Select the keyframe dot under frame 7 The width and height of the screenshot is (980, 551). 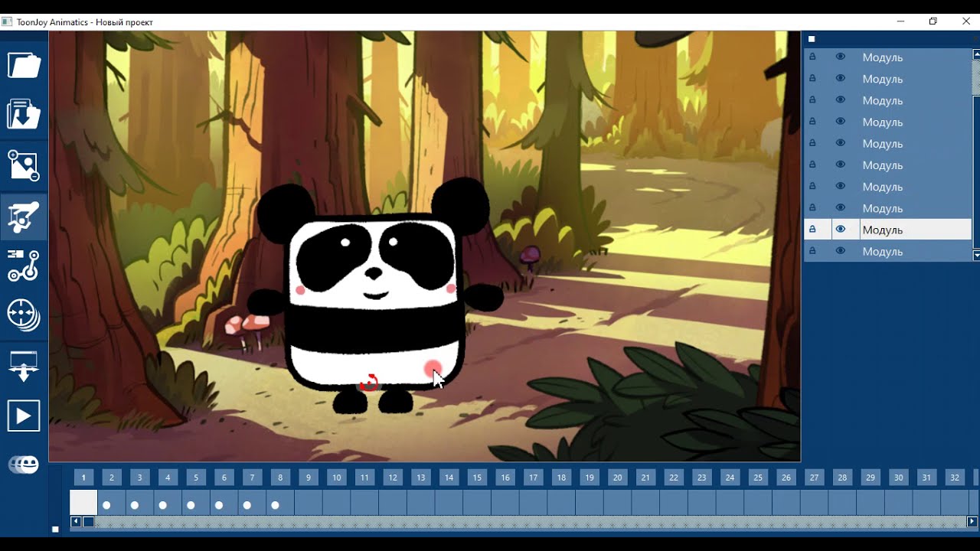click(x=247, y=505)
